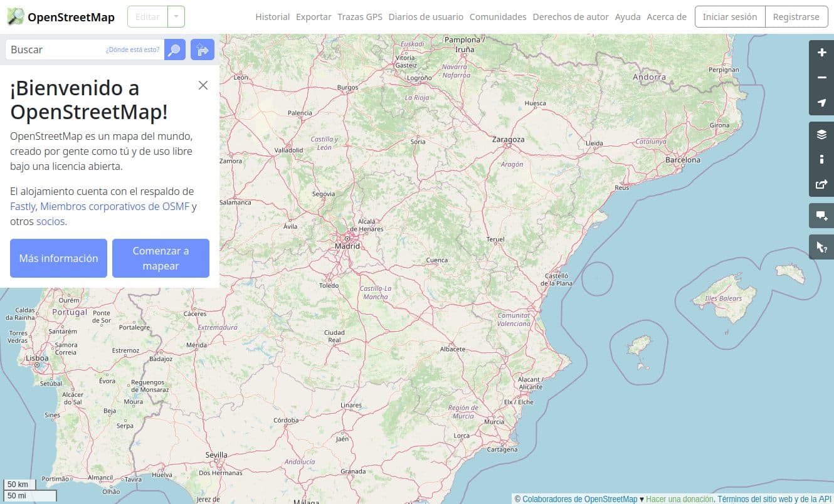Click the Andorra label on the map
Screen dimensions: 834x504
coord(650,77)
